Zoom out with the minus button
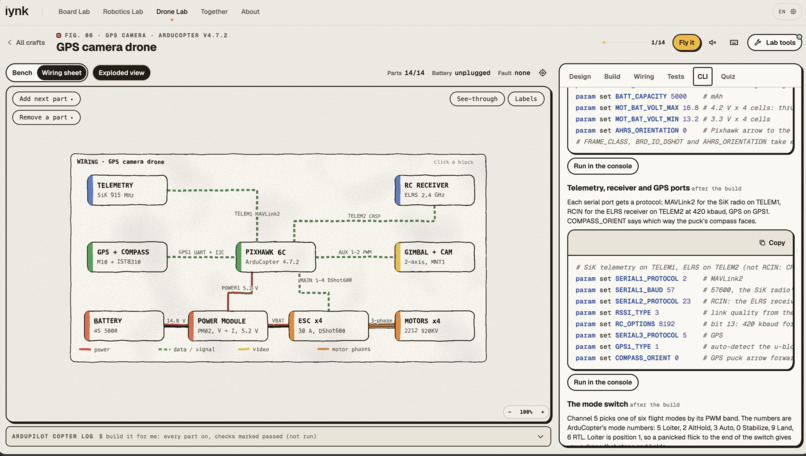Screen dimensions: 806x456 (510, 412)
